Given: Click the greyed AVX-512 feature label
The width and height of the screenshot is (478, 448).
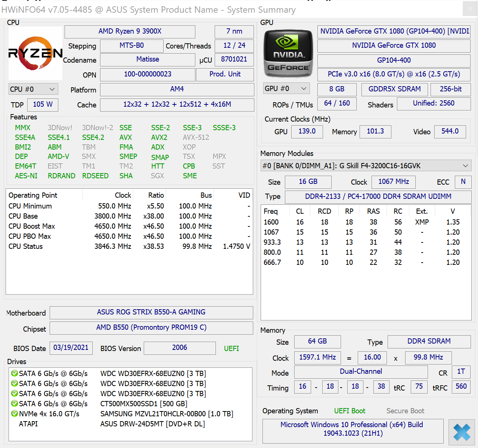Looking at the screenshot, I should click(196, 137).
